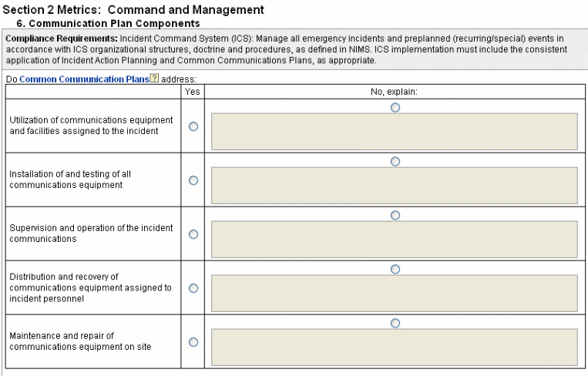Screen dimensions: 588x376
Task: Focus the explanation field for distribution and recovery
Action: (395, 294)
